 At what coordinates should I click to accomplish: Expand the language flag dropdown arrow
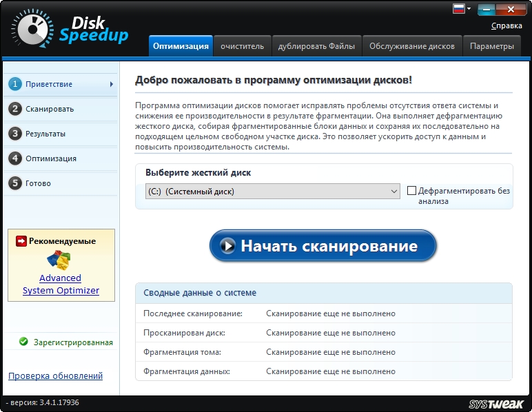(469, 9)
